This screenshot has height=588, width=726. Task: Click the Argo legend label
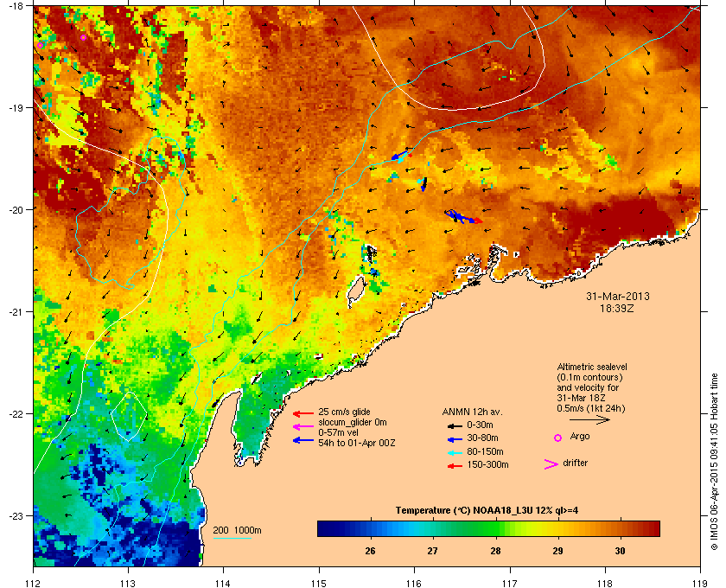click(x=580, y=437)
